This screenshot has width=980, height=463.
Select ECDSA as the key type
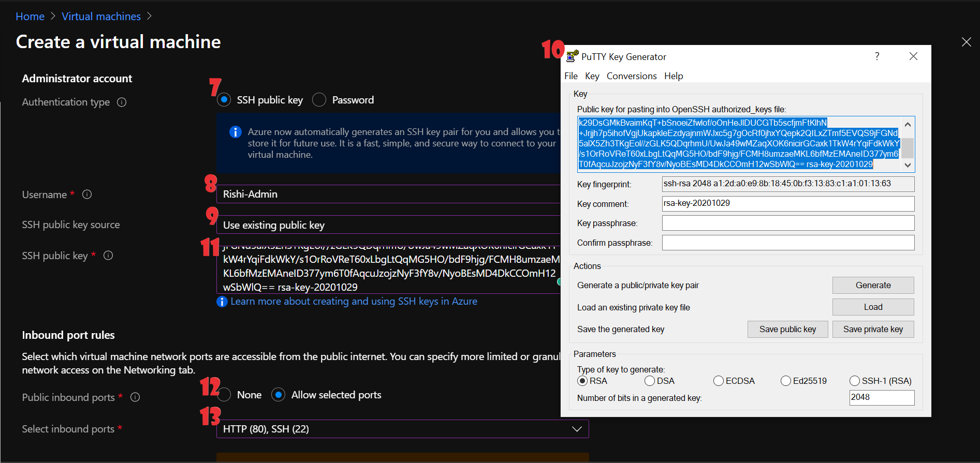pyautogui.click(x=718, y=381)
